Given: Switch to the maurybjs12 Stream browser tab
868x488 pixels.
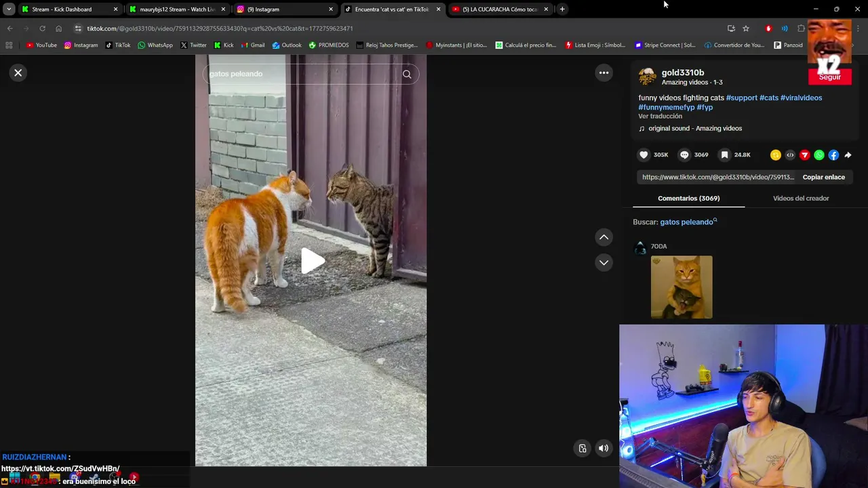Looking at the screenshot, I should coord(176,9).
